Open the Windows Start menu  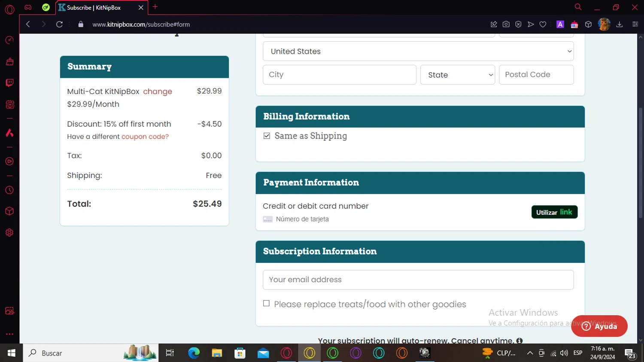click(x=12, y=353)
